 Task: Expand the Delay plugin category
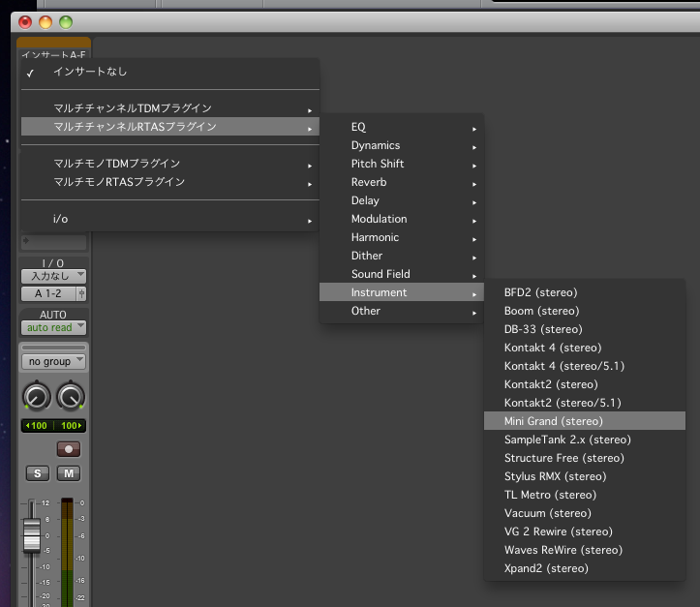[402, 200]
